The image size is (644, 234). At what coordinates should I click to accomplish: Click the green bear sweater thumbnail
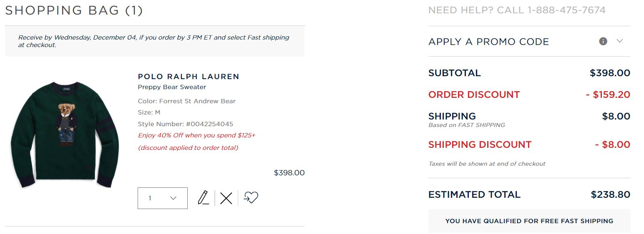click(x=65, y=134)
